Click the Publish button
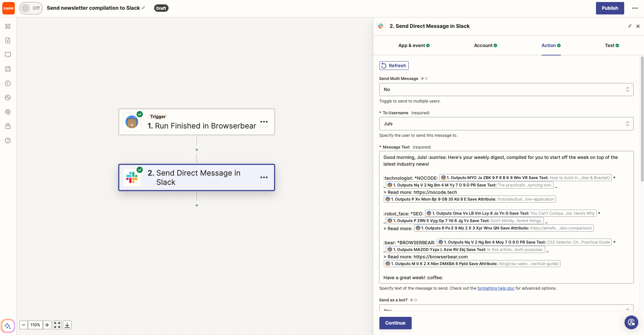 (609, 8)
